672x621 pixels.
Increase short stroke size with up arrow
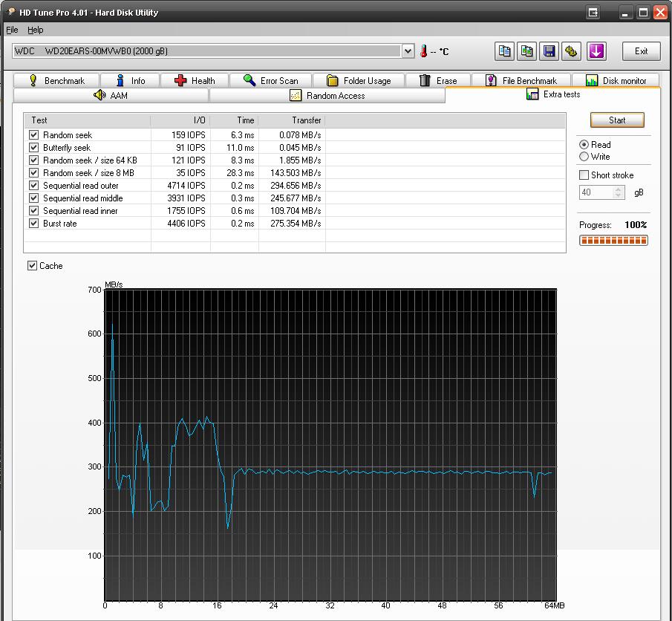coord(618,189)
